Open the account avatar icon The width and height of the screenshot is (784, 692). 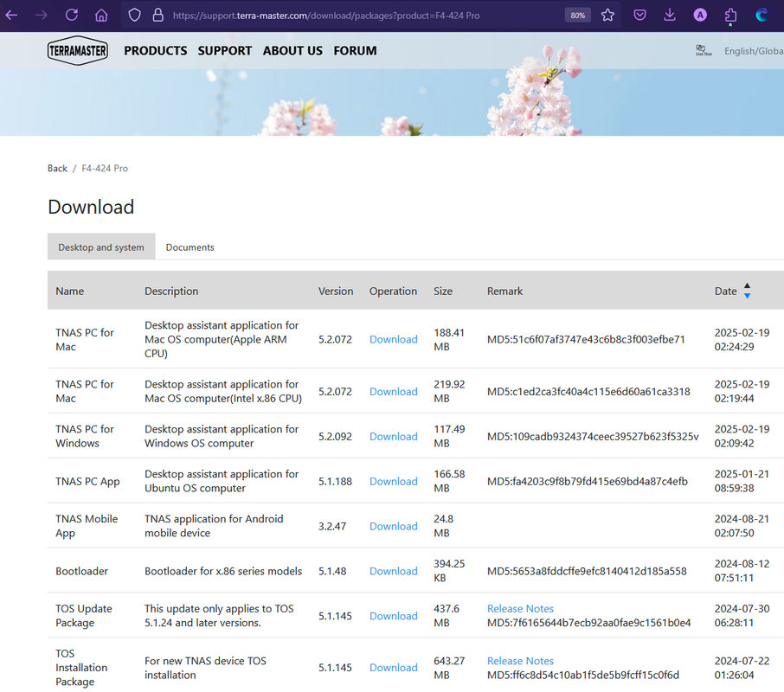click(700, 15)
